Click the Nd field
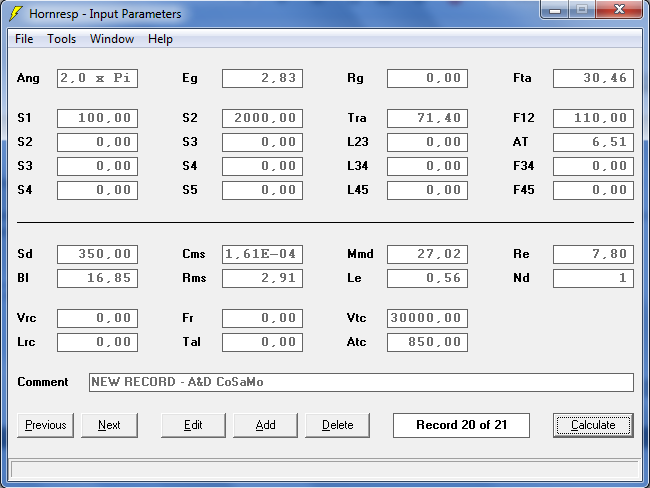Image resolution: width=650 pixels, height=488 pixels. pos(593,278)
